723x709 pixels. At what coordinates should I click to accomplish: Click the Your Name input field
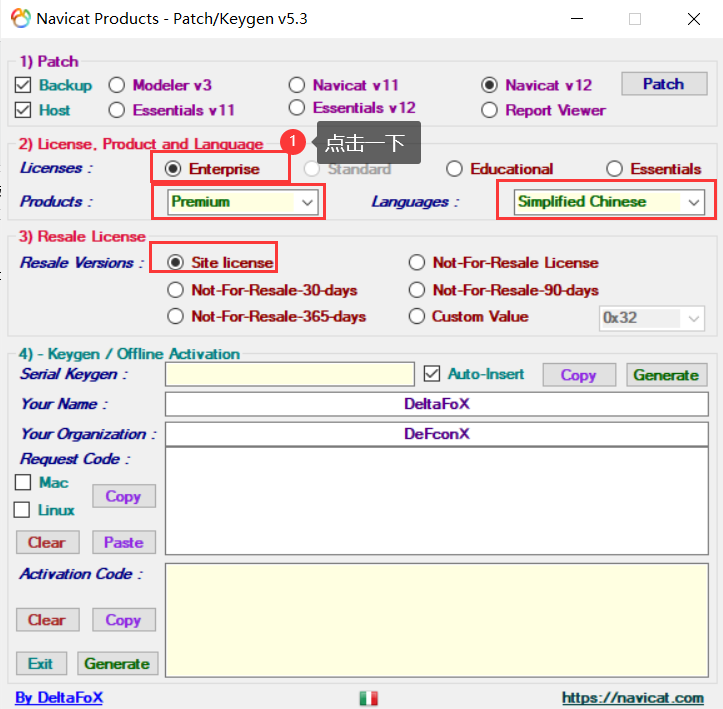[x=437, y=404]
